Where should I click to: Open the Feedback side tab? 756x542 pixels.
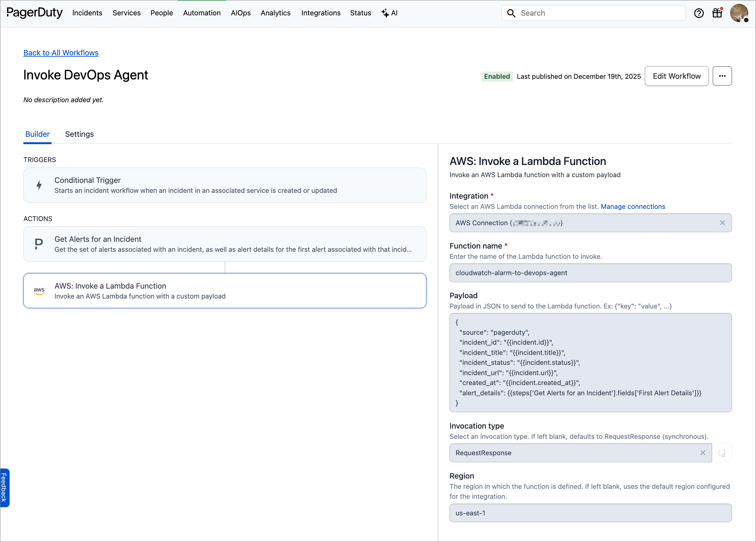pyautogui.click(x=4, y=487)
